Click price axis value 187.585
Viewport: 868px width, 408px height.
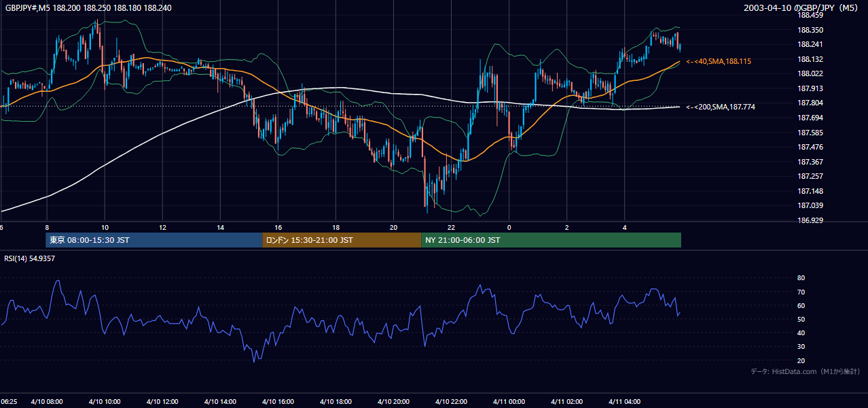point(810,133)
